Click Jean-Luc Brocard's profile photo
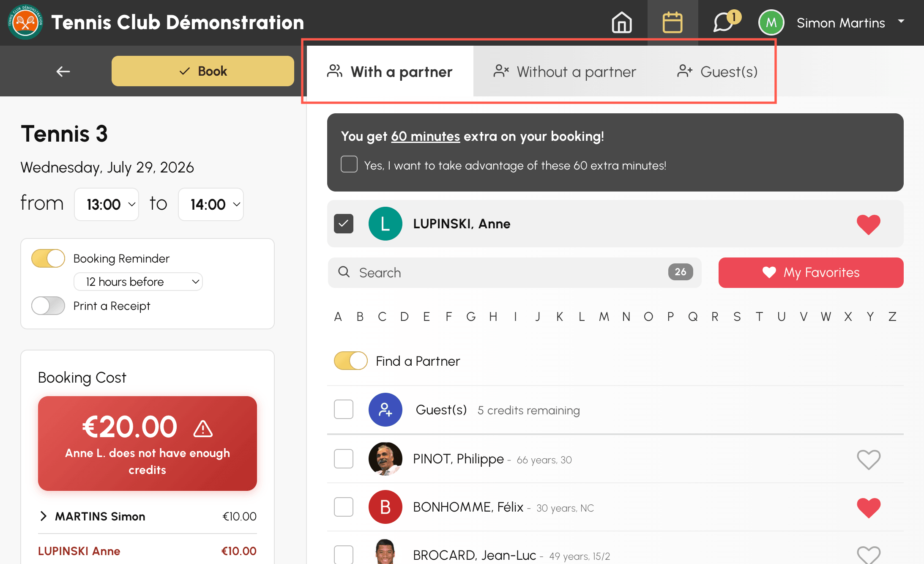 pos(385,552)
